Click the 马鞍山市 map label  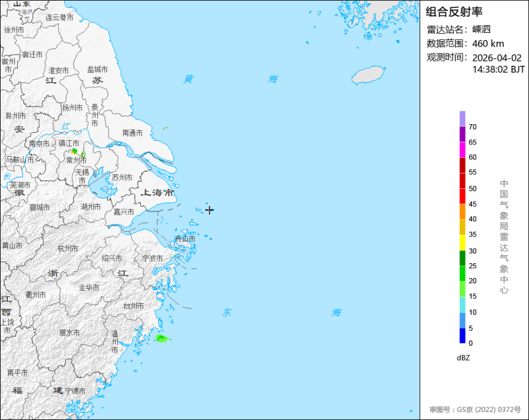(20, 159)
